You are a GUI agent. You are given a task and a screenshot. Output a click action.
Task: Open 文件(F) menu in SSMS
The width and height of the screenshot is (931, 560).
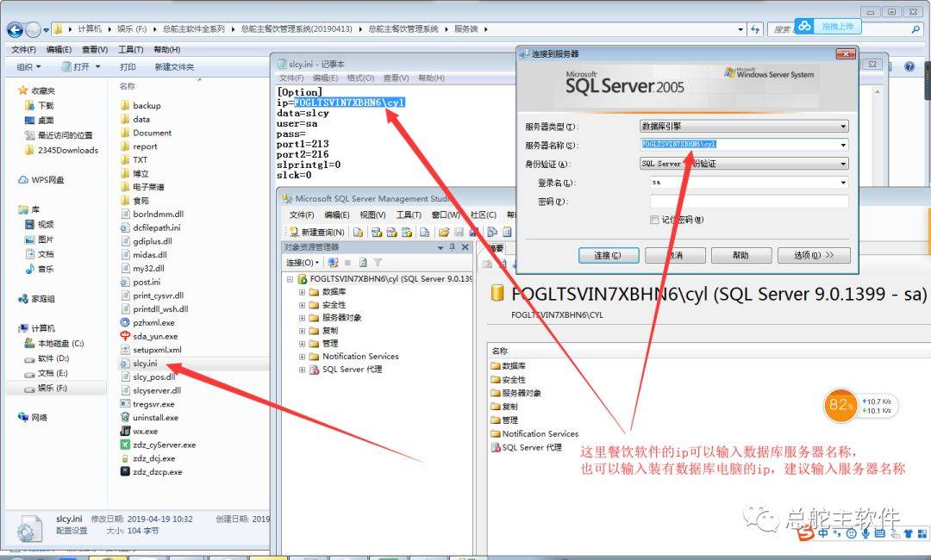tap(302, 215)
